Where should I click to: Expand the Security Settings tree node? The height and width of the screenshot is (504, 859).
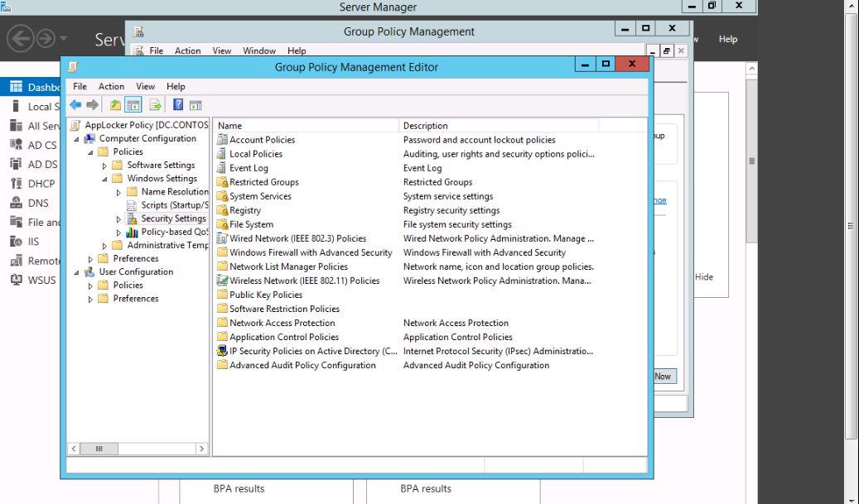[118, 218]
